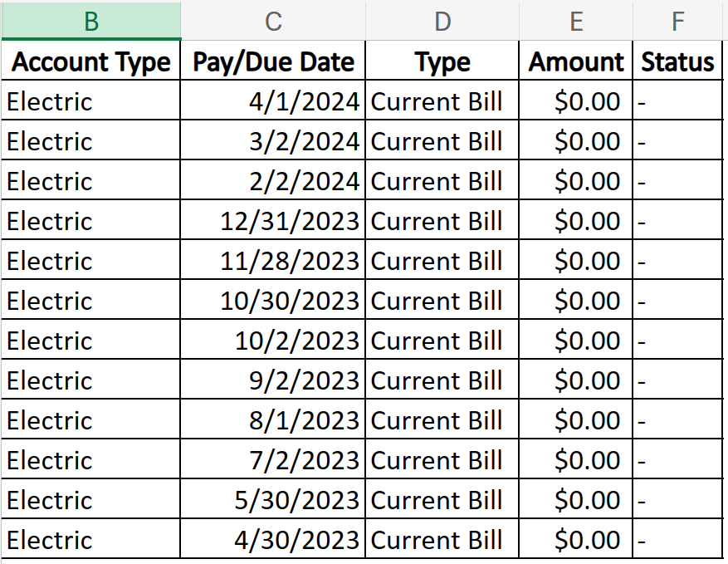
Task: Click the Account Type header cell
Action: point(90,61)
